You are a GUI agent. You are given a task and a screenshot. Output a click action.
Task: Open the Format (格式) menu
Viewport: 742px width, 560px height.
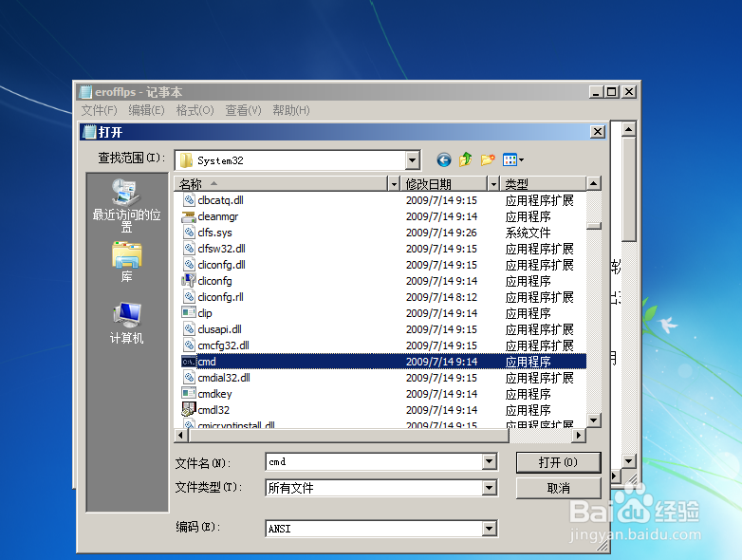(195, 110)
